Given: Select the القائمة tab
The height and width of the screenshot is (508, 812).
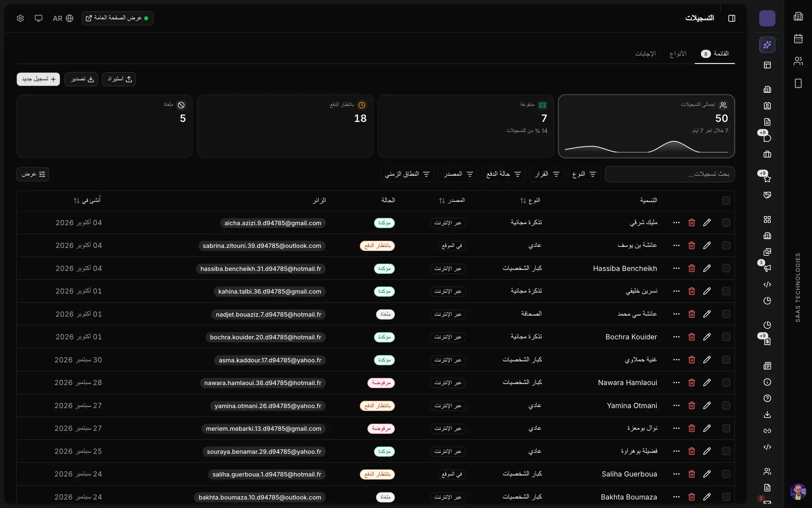Looking at the screenshot, I should pyautogui.click(x=715, y=54).
